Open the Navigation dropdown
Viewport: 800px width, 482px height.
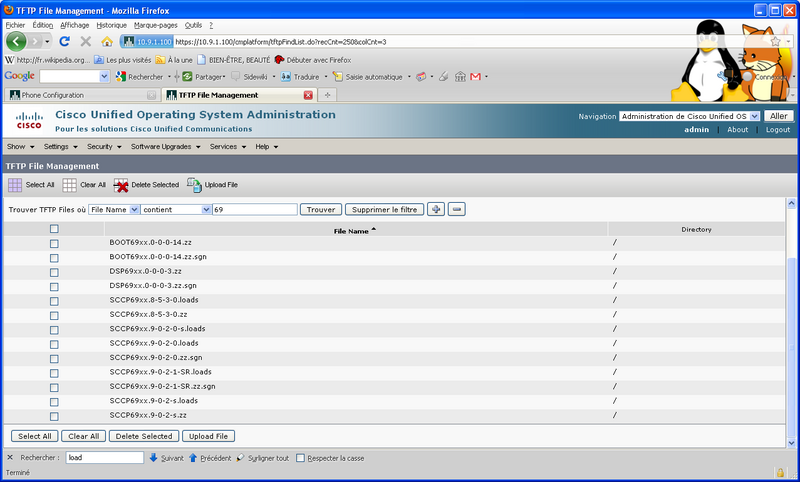click(x=690, y=116)
